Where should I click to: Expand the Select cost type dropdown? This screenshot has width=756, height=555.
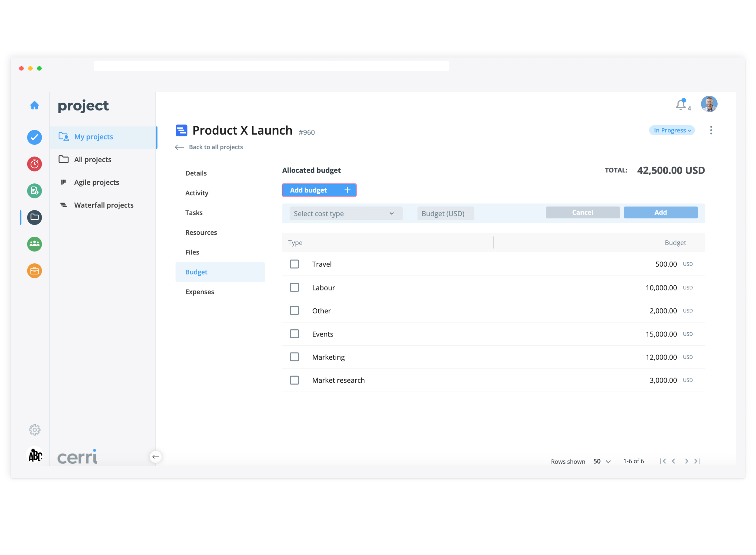point(344,214)
